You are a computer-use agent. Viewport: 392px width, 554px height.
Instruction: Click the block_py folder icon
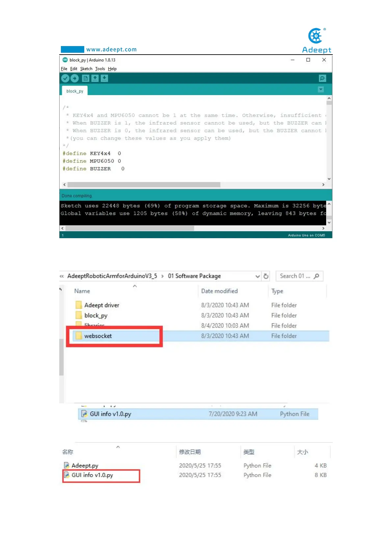point(79,315)
